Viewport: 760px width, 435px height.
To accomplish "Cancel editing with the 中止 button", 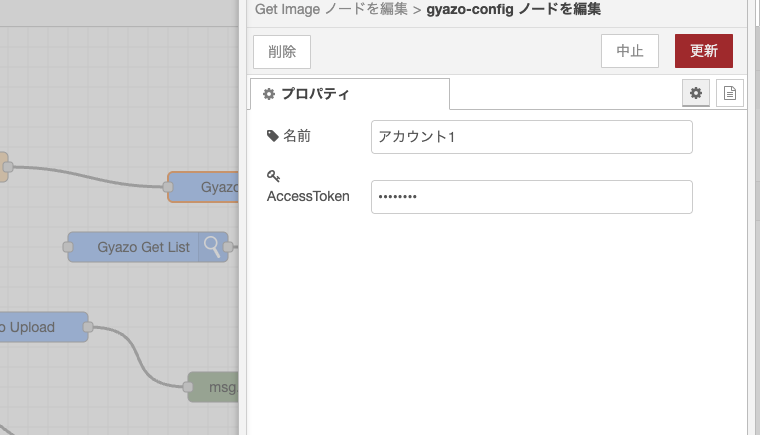I will coord(630,51).
